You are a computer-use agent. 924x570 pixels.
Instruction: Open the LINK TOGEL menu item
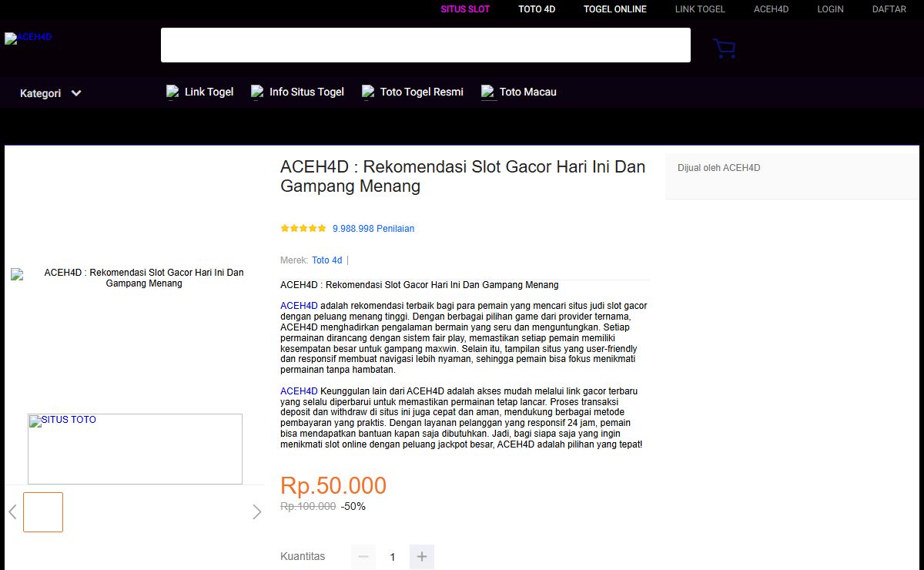(700, 9)
